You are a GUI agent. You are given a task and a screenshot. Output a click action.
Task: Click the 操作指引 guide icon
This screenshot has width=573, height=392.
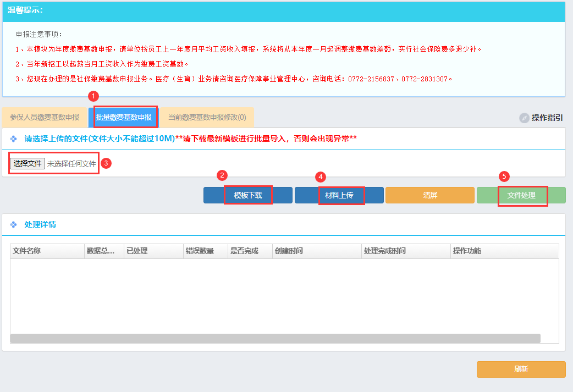tap(524, 118)
